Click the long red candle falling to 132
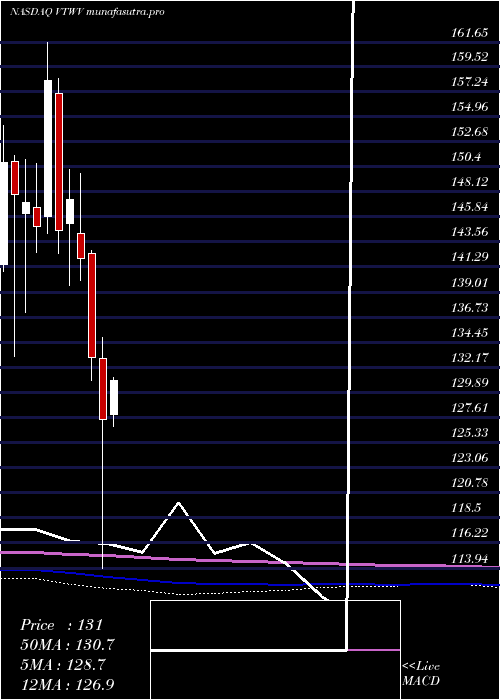The width and height of the screenshot is (500, 700). pos(92,305)
